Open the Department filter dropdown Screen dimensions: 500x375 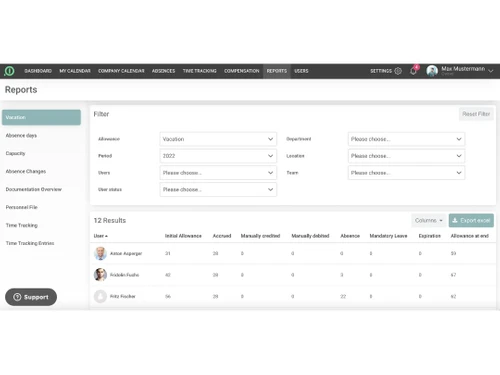406,139
